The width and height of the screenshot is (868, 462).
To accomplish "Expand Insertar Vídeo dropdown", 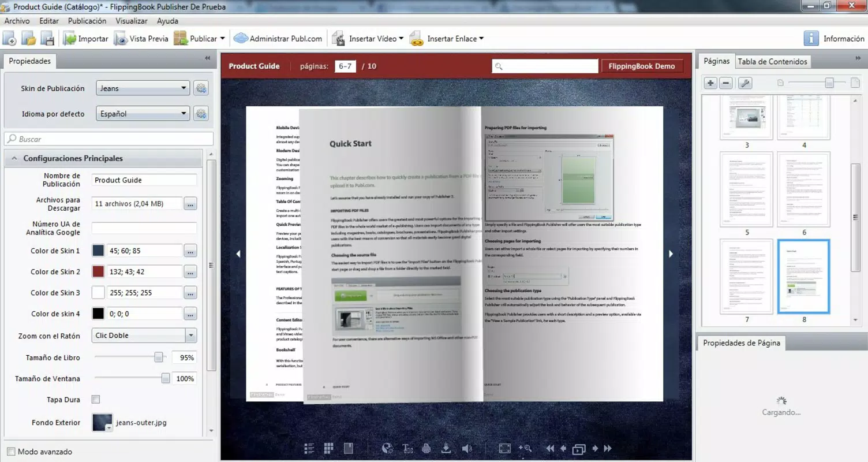I will 401,39.
